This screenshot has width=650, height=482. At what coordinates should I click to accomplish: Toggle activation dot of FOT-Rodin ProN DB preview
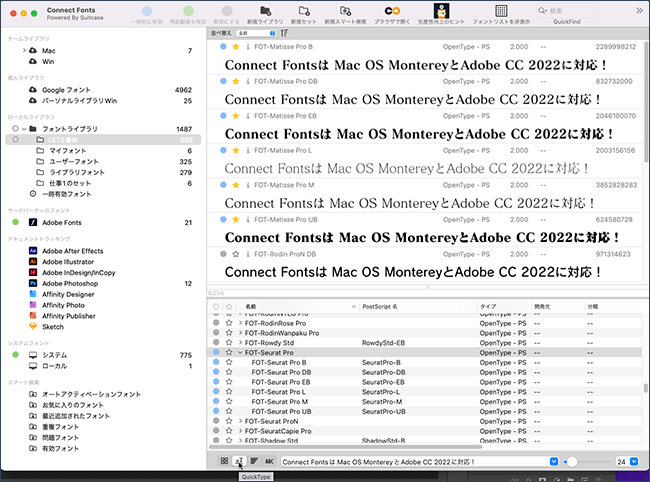(223, 254)
